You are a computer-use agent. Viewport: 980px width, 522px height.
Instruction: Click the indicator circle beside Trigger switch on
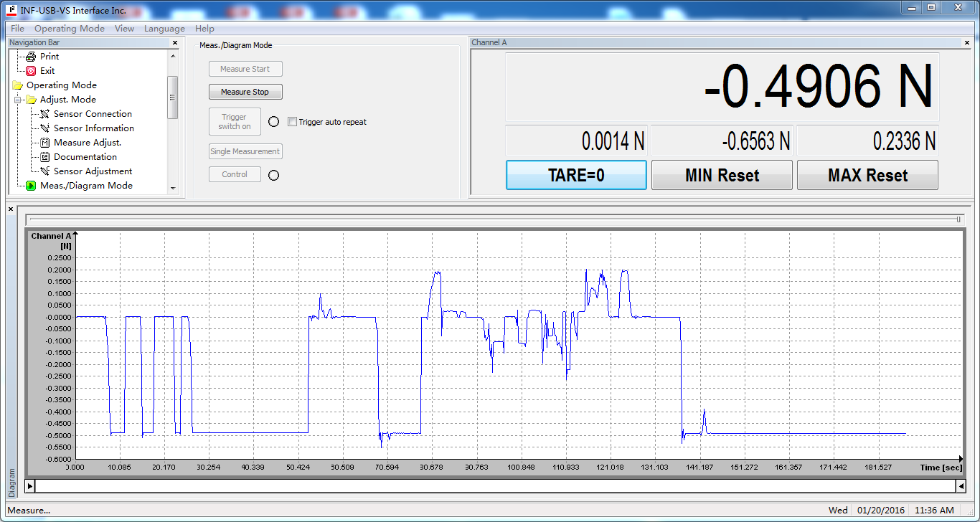point(273,122)
